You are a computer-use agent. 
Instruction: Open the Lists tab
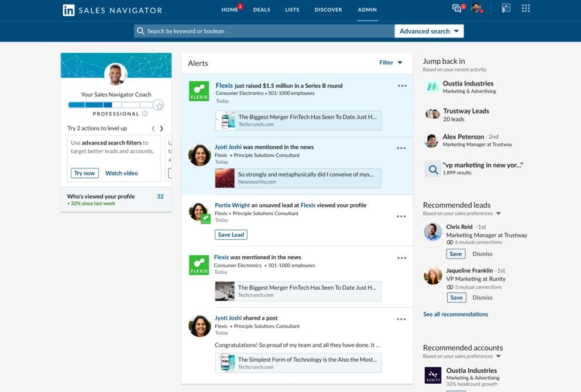click(292, 9)
